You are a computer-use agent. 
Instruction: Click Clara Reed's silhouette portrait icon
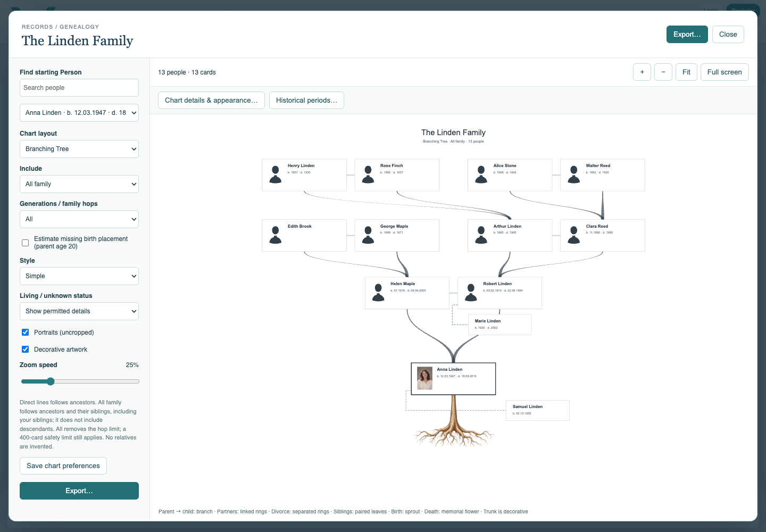pyautogui.click(x=574, y=235)
